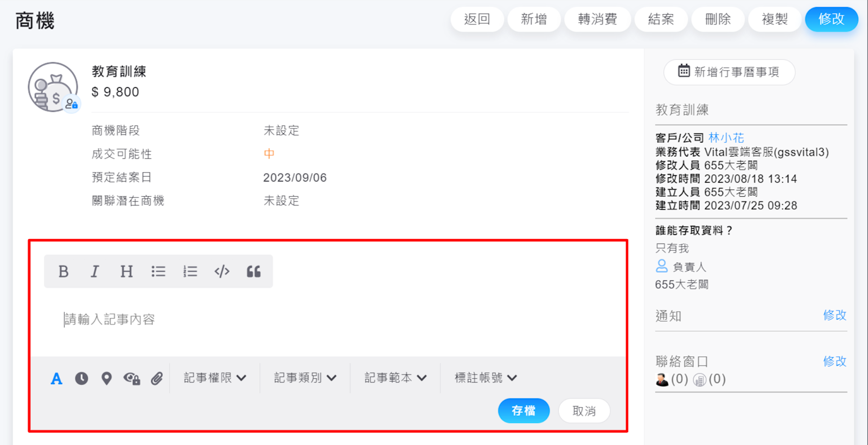Image resolution: width=868 pixels, height=445 pixels.
Task: Click the 新增行事曆事項 button
Action: (729, 72)
